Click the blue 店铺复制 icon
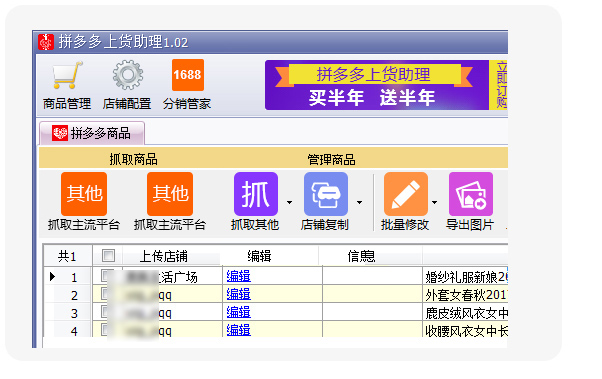The image size is (602, 379). (326, 194)
